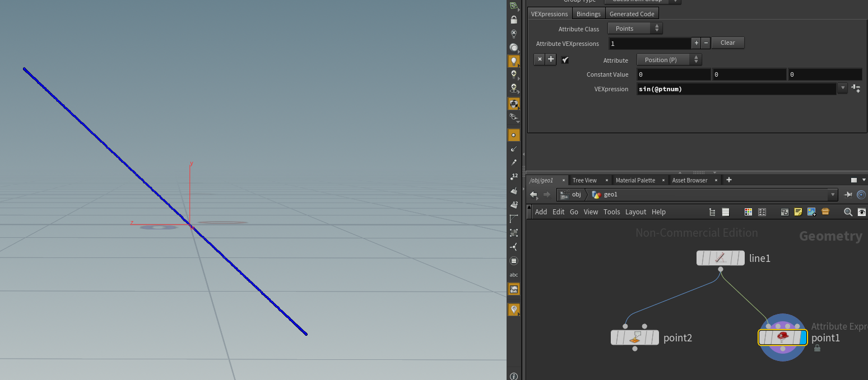Toggle the display points icon in viewport sidebar
The image size is (868, 380).
[514, 135]
